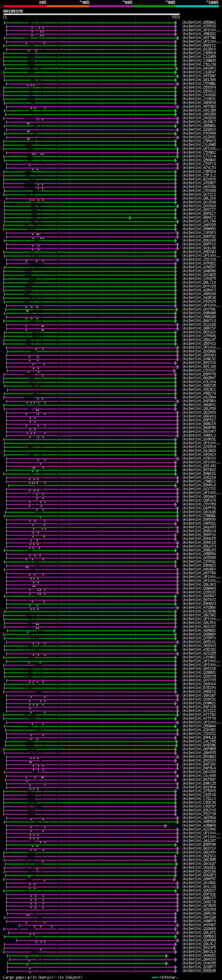Click the green ~80% identity color bar
This screenshot has width=222, height=980.
tap(154, 6)
